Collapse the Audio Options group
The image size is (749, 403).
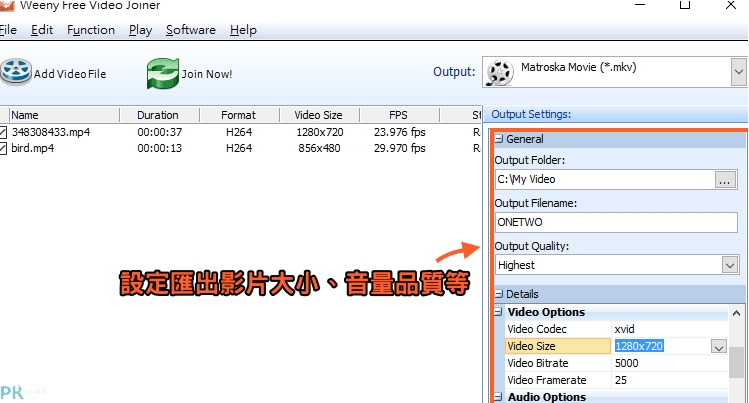(x=498, y=397)
